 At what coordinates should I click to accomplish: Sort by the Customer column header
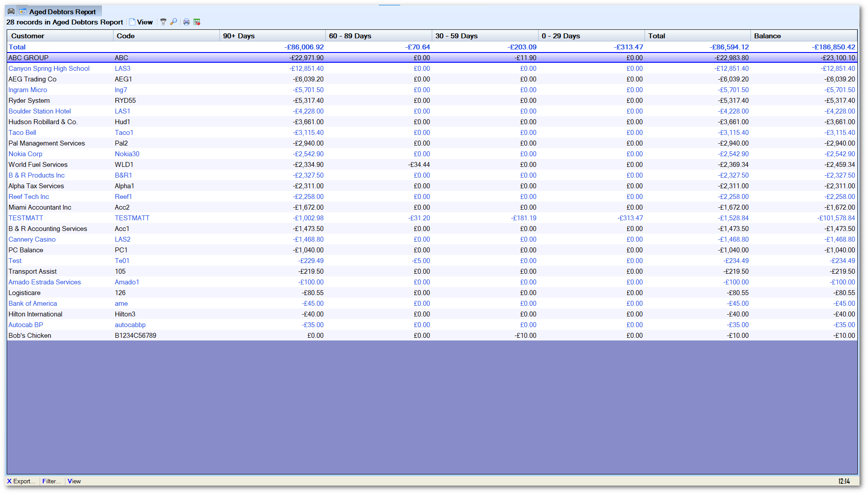click(x=60, y=36)
